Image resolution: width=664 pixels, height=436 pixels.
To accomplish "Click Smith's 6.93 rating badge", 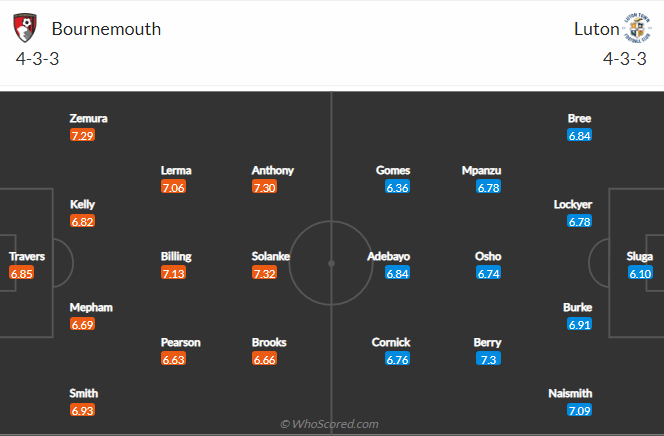I will 82,410.
